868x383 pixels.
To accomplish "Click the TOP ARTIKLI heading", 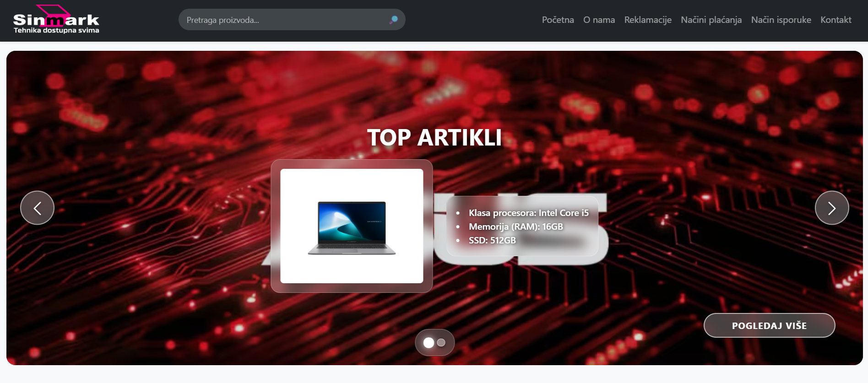I will [434, 137].
